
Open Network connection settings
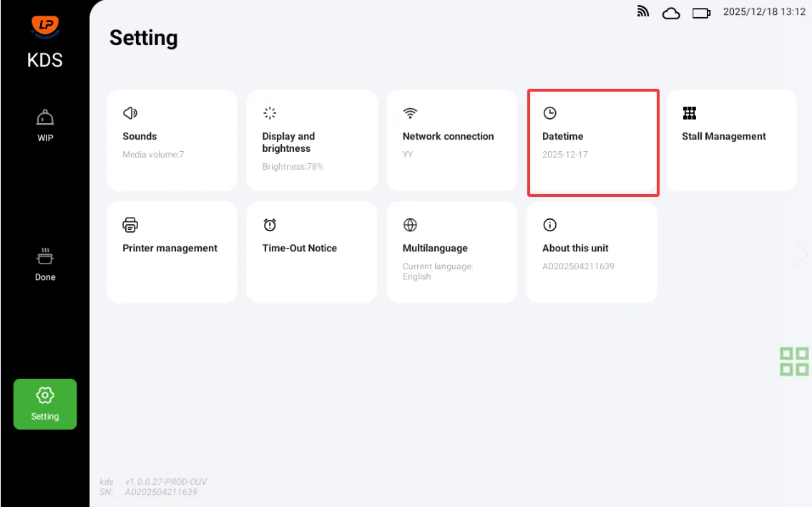pyautogui.click(x=452, y=140)
